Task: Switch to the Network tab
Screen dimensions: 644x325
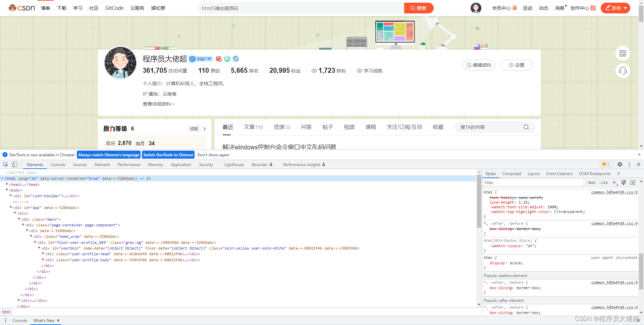Action: pyautogui.click(x=102, y=164)
